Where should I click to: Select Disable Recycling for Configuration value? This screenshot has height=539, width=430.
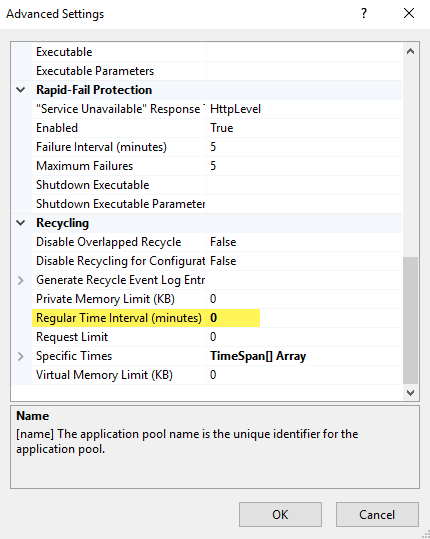click(x=304, y=261)
